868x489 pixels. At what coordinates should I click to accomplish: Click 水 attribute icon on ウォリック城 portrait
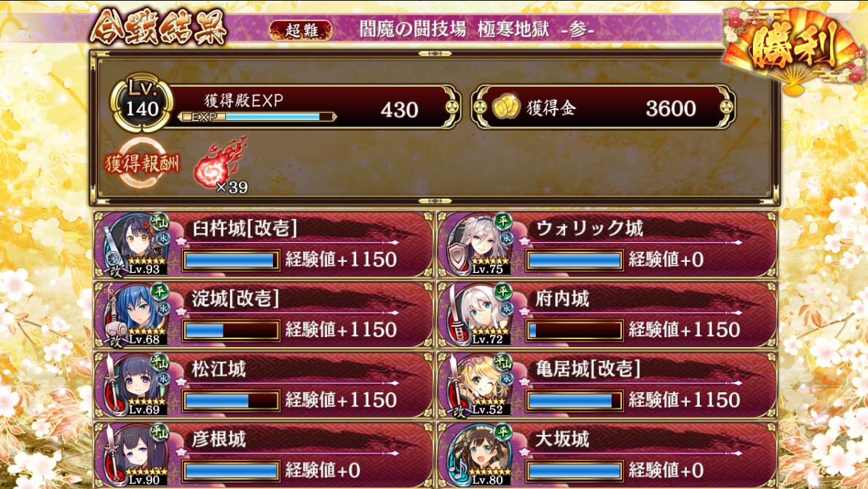[506, 237]
